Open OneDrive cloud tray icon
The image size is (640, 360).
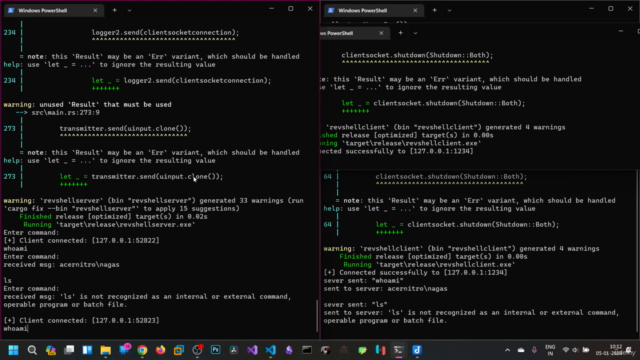pos(521,350)
